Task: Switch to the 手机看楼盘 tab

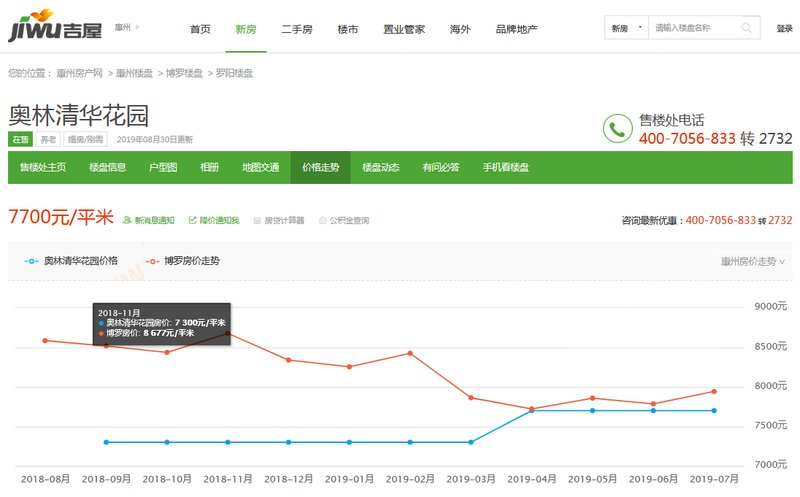Action: [x=506, y=167]
